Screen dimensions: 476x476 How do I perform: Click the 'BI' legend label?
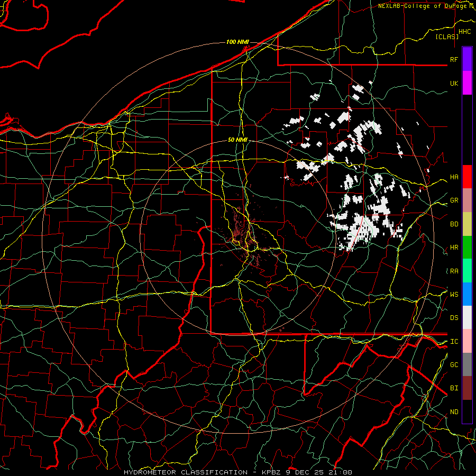coord(454,388)
